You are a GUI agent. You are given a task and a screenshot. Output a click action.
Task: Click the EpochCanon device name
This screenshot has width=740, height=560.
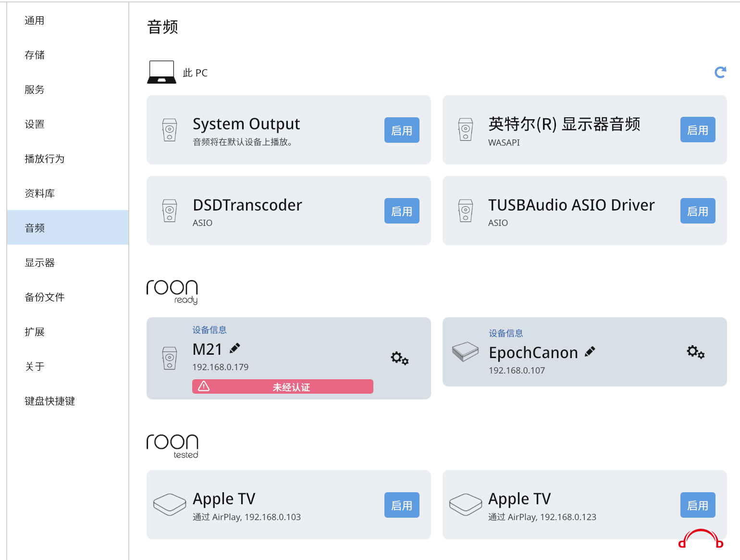[533, 352]
